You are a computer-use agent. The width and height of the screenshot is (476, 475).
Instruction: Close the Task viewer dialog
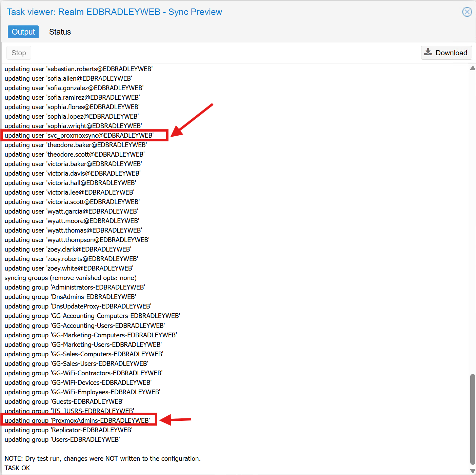[467, 12]
